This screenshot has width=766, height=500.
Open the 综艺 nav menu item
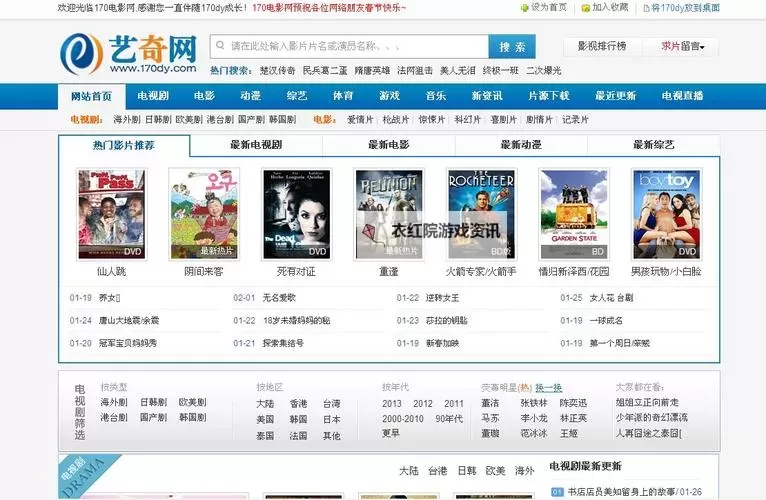297,96
